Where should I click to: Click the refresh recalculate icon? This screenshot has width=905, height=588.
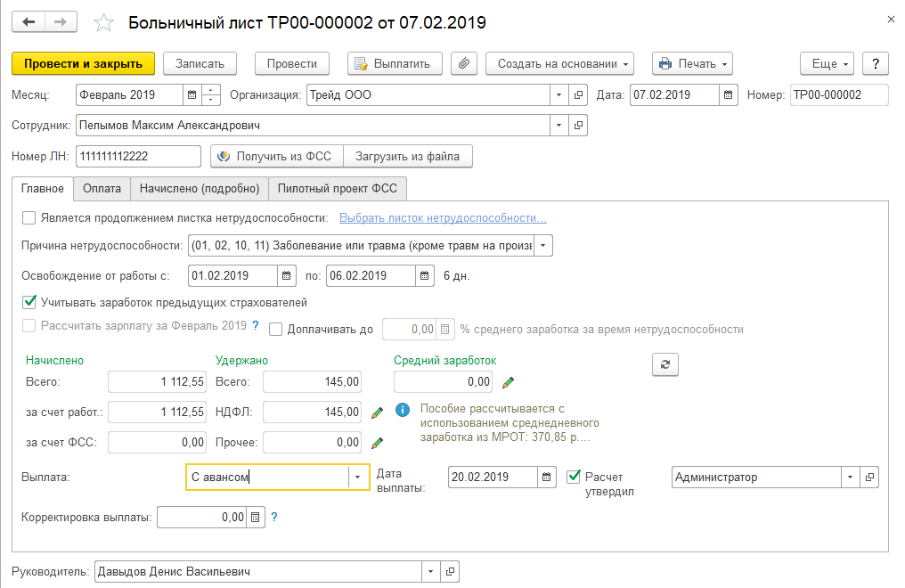(664, 363)
